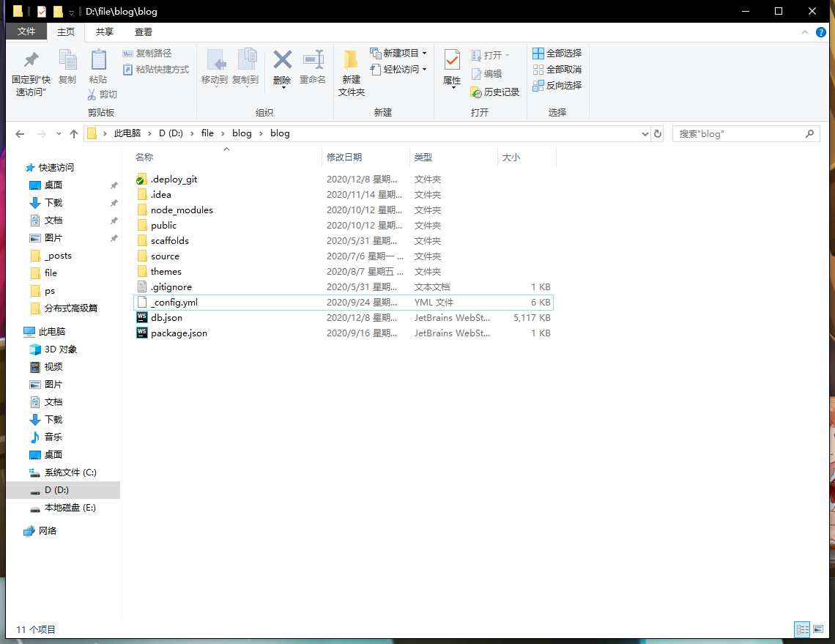835x644 pixels.
Task: Open the 文件 menu
Action: [x=26, y=32]
